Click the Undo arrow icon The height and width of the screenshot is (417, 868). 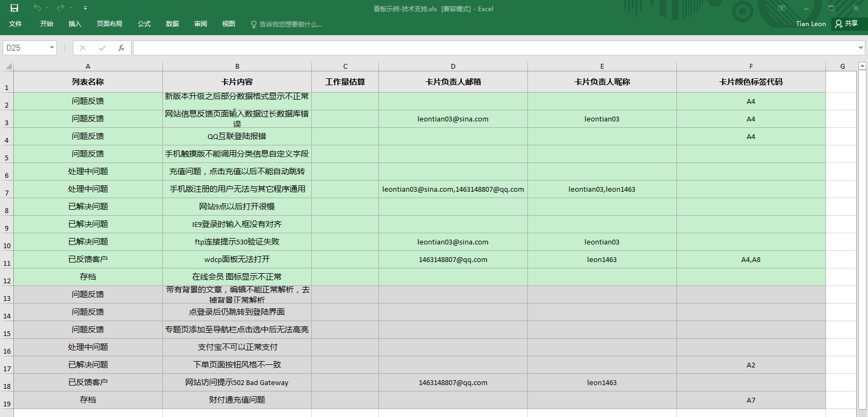(37, 8)
